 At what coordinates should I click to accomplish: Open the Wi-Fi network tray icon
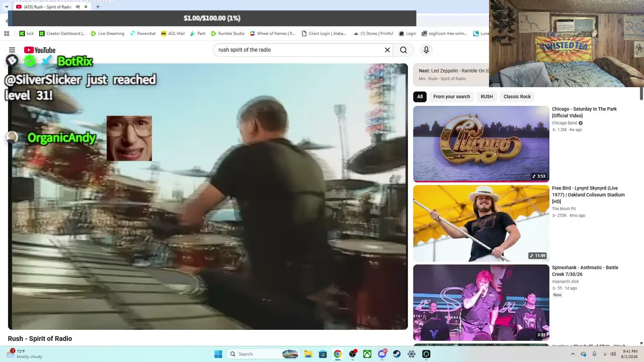point(605,354)
